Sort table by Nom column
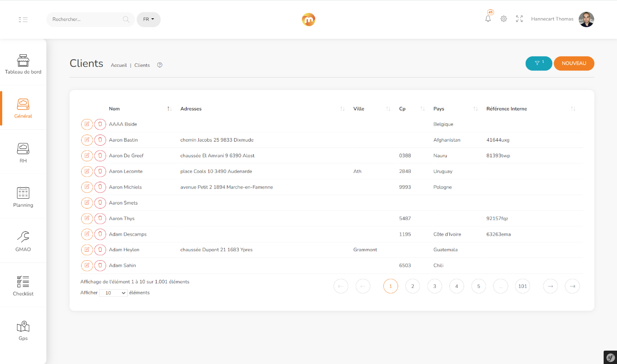 coord(115,109)
